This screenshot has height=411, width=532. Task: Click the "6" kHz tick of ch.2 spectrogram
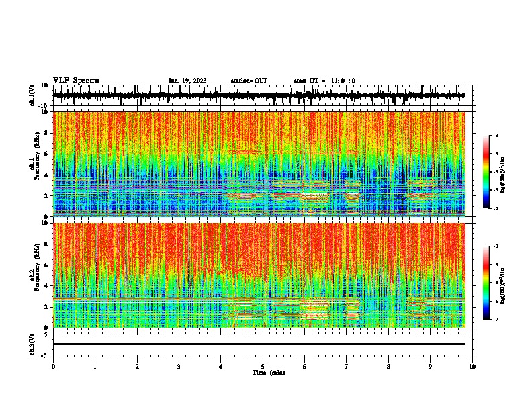[x=46, y=265]
